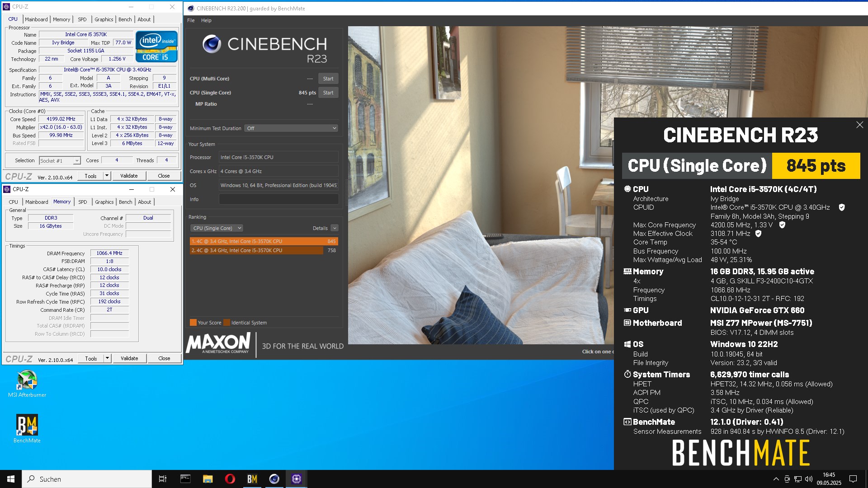
Task: Click the Processor field in Cinebench
Action: tap(278, 157)
